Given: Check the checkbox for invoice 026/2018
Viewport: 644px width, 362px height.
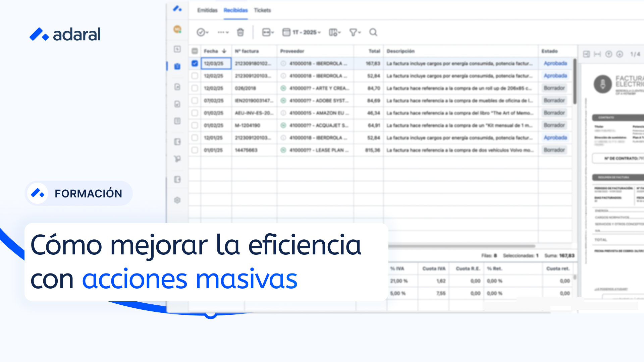Looking at the screenshot, I should click(195, 88).
